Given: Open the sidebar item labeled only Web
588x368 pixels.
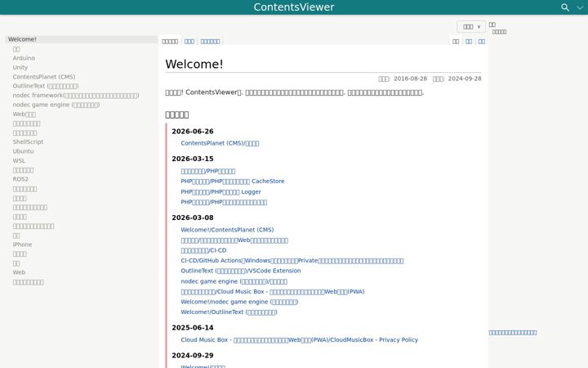Looking at the screenshot, I should pos(19,272).
